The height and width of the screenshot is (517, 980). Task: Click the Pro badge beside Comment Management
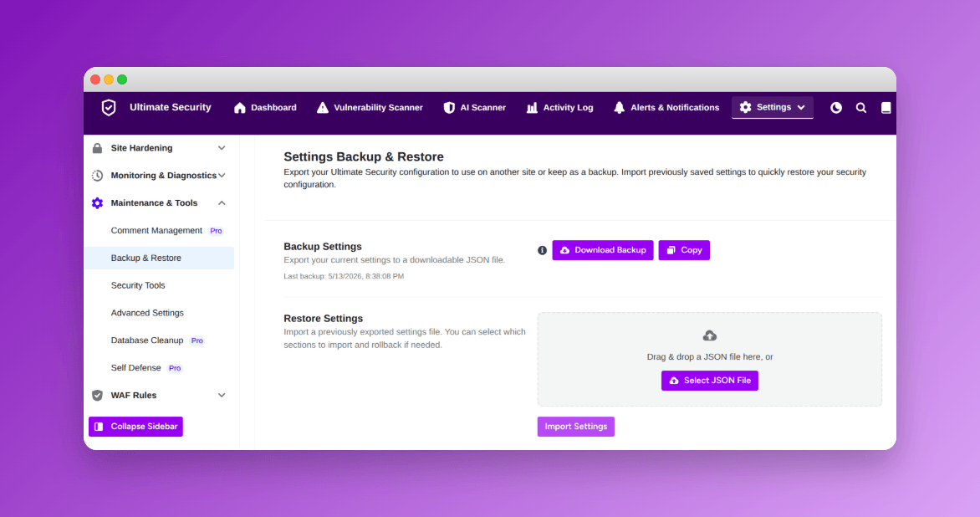pyautogui.click(x=217, y=231)
